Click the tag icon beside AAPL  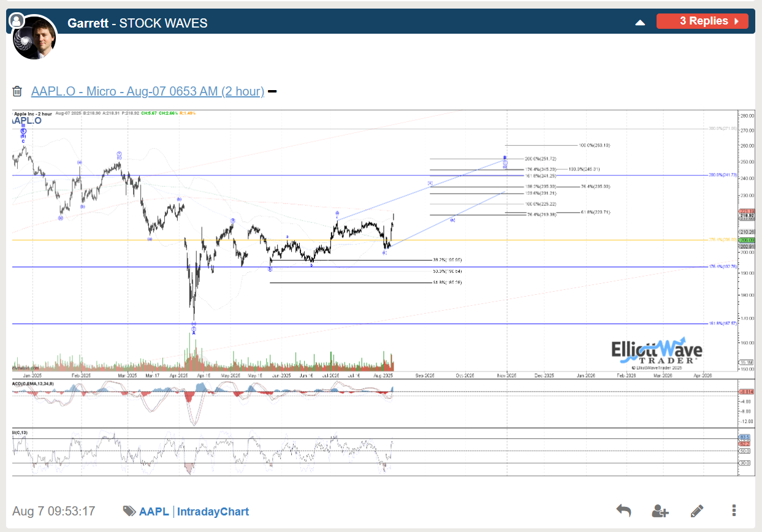129,511
